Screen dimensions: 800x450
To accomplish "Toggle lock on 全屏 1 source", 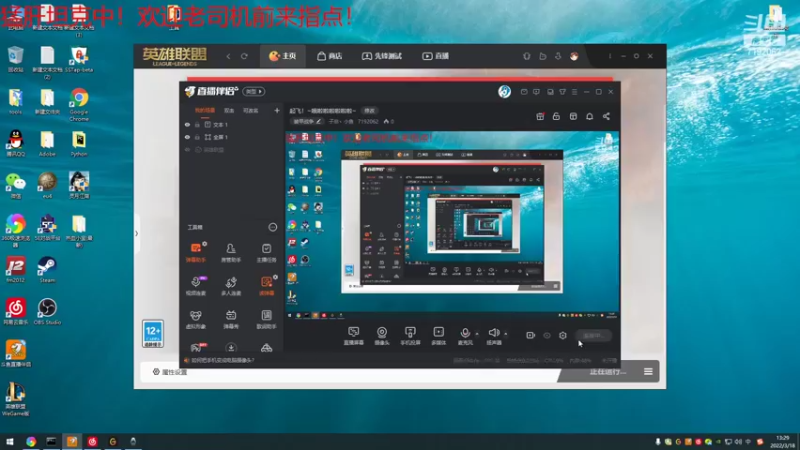I will pyautogui.click(x=197, y=137).
